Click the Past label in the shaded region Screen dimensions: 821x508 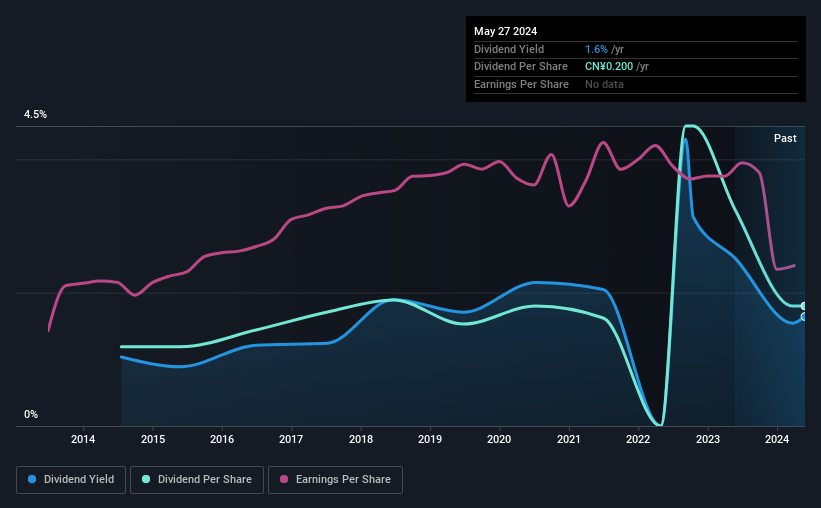[x=785, y=138]
